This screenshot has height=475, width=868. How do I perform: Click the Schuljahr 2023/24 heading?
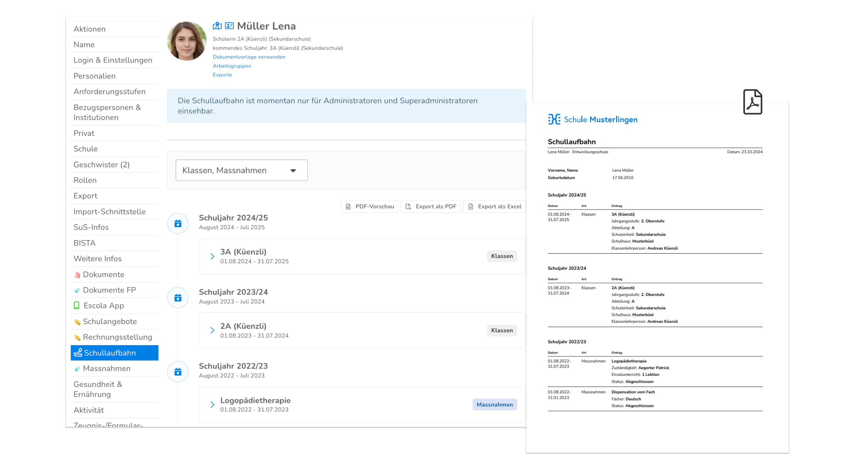pos(233,292)
